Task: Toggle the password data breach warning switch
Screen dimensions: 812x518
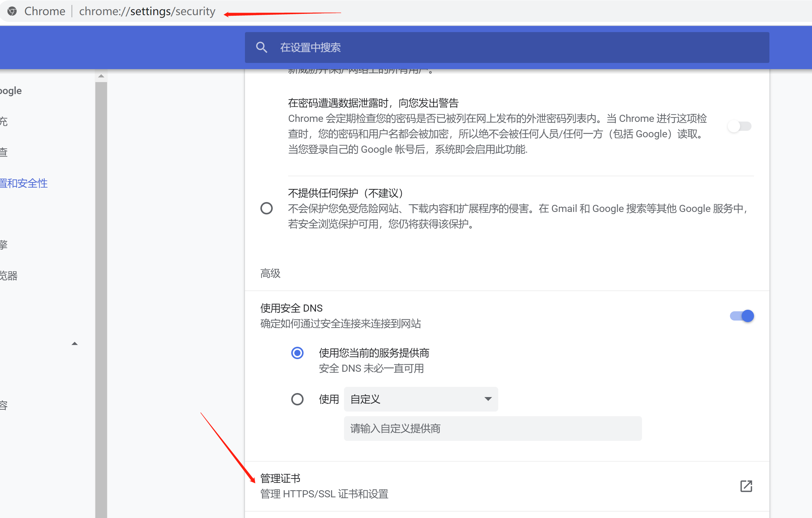Action: click(x=739, y=126)
